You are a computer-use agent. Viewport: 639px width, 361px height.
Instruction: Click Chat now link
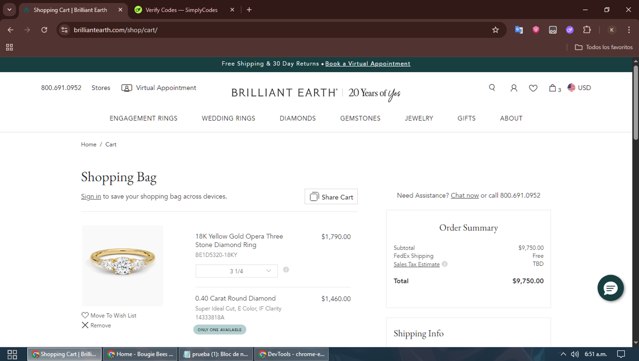pyautogui.click(x=465, y=196)
